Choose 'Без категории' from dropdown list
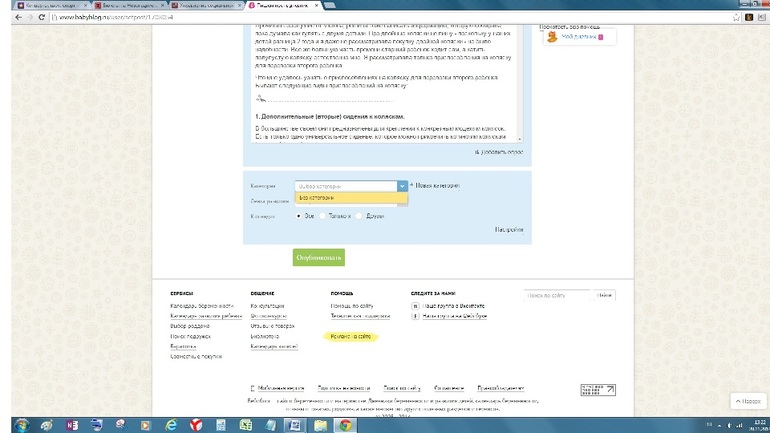This screenshot has width=770, height=433. pos(351,198)
